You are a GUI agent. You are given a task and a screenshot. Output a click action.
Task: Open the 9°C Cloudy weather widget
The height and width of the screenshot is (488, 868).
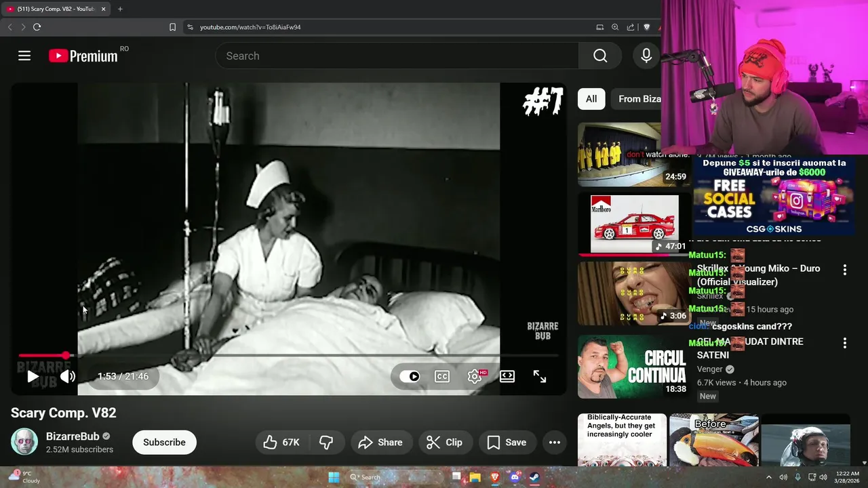point(25,477)
